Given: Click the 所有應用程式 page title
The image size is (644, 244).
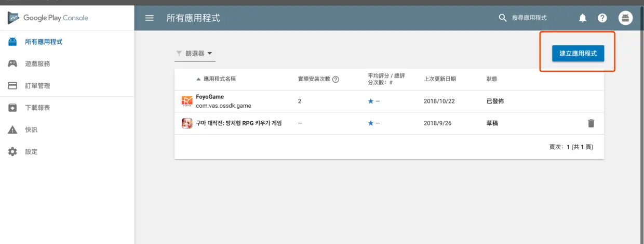Looking at the screenshot, I should point(193,18).
